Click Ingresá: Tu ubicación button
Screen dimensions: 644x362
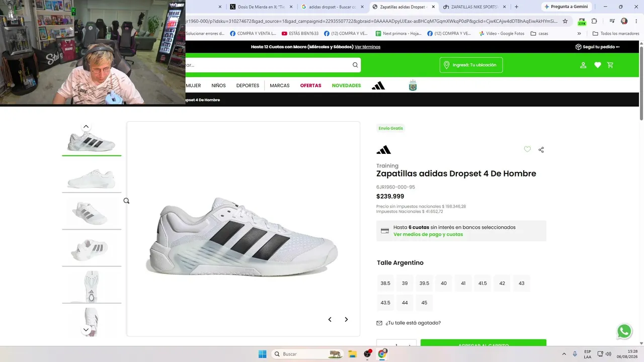coord(471,65)
